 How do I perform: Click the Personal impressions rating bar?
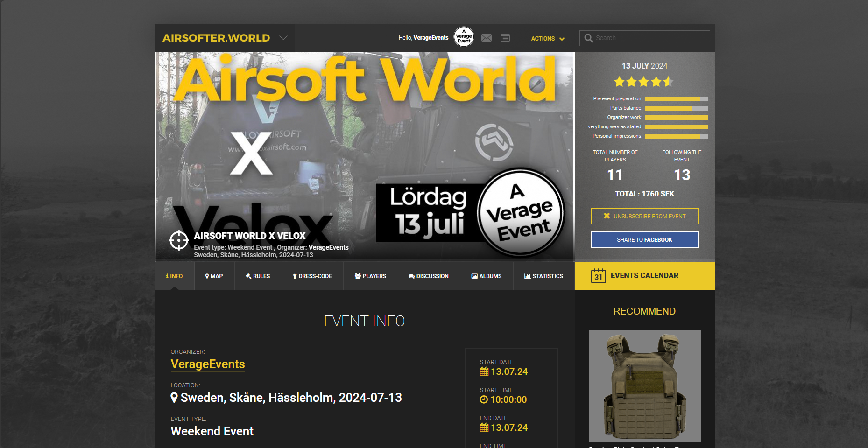[x=676, y=136]
